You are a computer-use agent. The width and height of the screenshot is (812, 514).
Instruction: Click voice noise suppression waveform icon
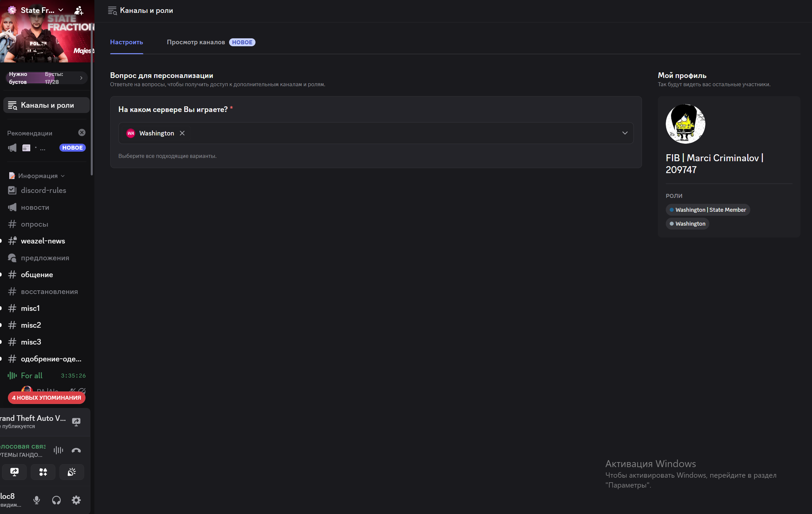tap(58, 450)
